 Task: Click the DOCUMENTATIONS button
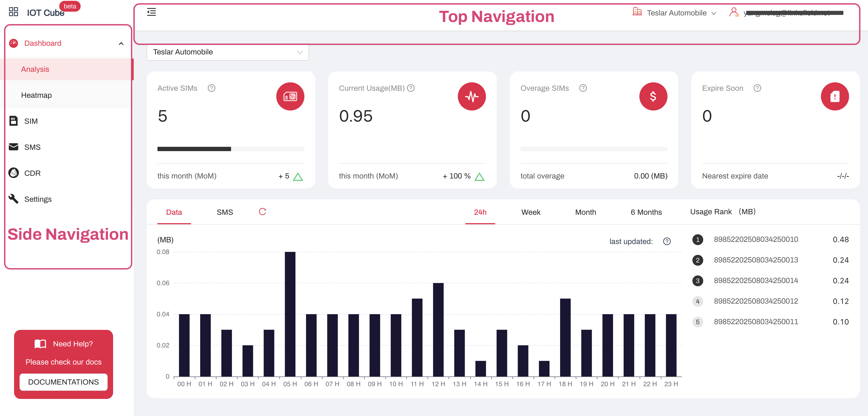coord(63,382)
